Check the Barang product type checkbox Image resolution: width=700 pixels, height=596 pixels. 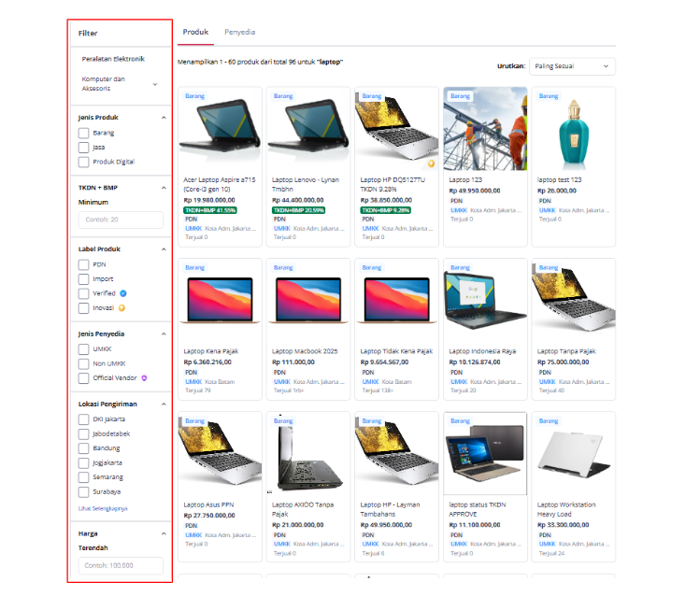coord(83,133)
